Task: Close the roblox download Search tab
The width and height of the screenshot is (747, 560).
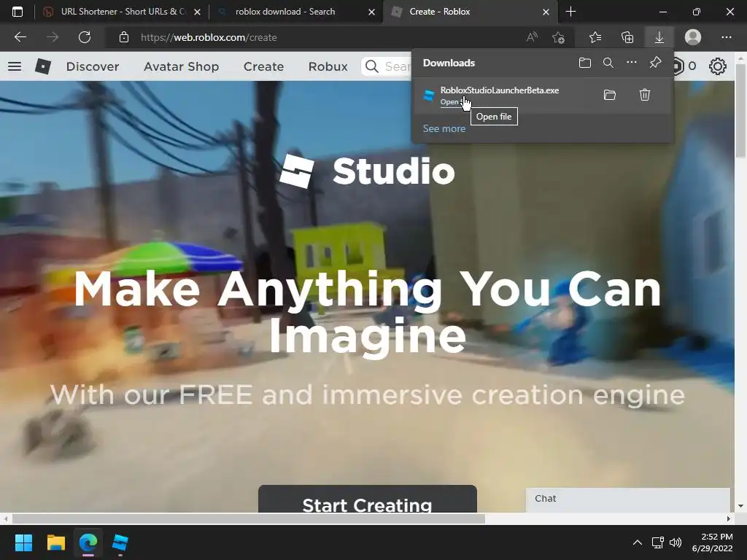Action: [371, 12]
